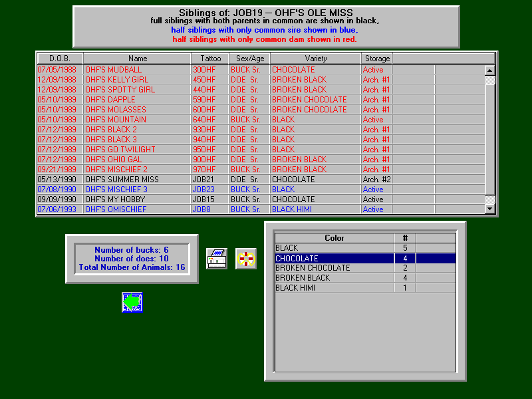Click Number of does: 10 text

[x=131, y=259]
